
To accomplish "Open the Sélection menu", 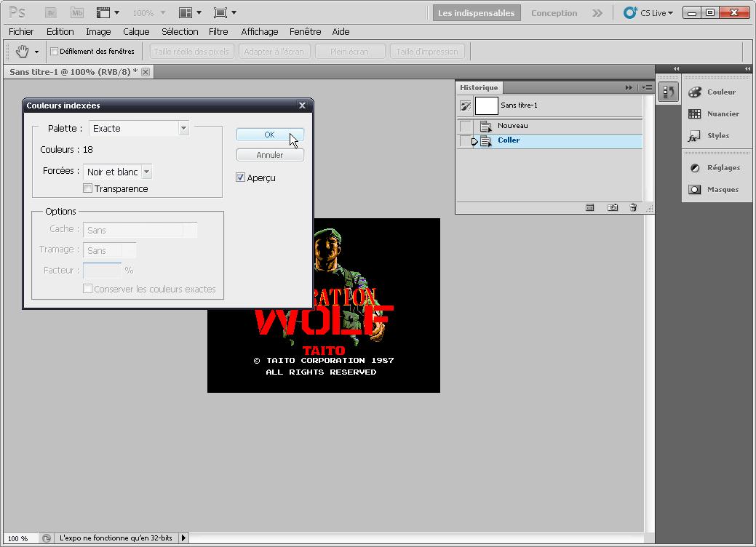I will click(x=180, y=32).
